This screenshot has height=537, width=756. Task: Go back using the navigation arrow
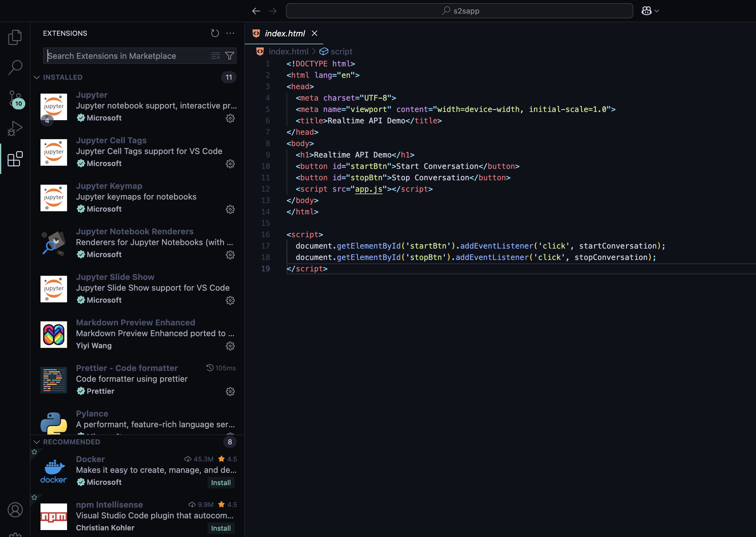pos(256,11)
